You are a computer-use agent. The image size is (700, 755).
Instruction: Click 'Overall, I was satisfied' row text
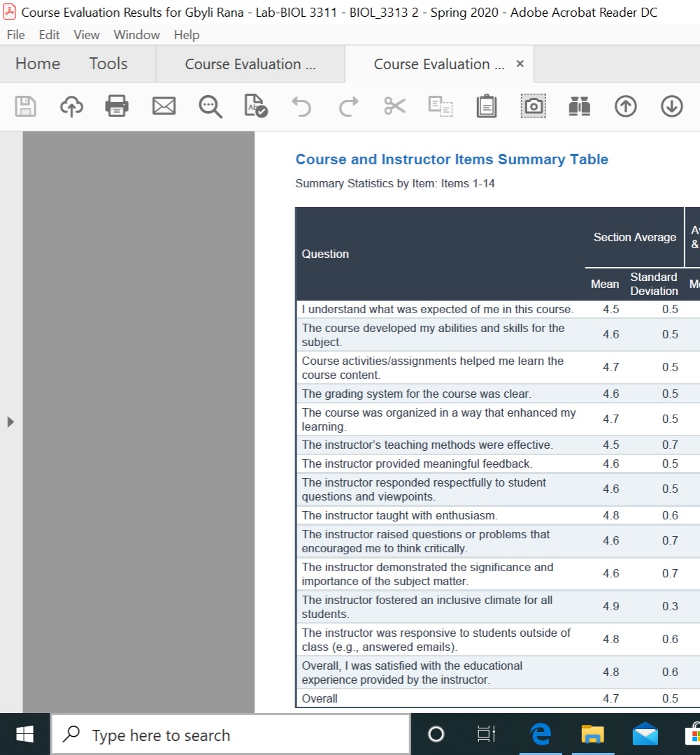pyautogui.click(x=412, y=673)
